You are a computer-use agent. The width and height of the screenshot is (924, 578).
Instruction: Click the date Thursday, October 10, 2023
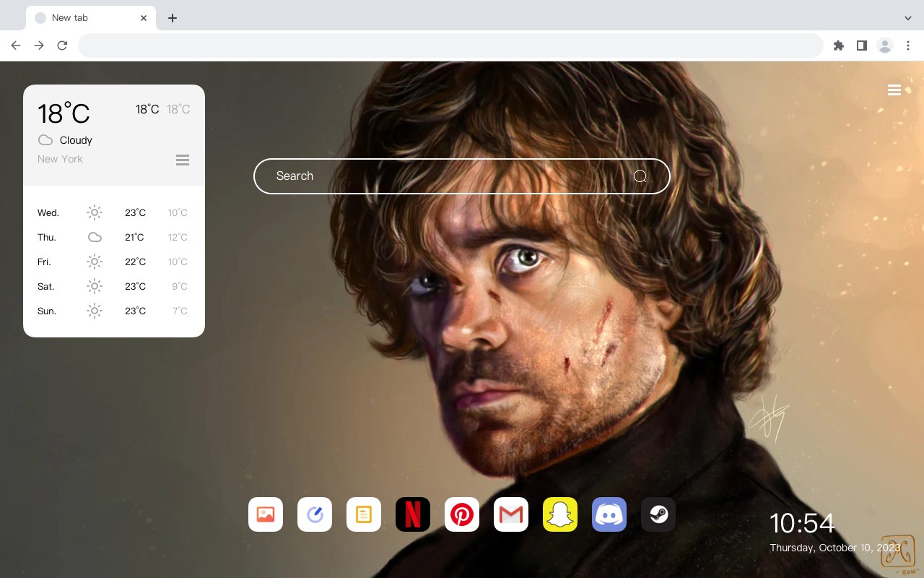pyautogui.click(x=835, y=548)
